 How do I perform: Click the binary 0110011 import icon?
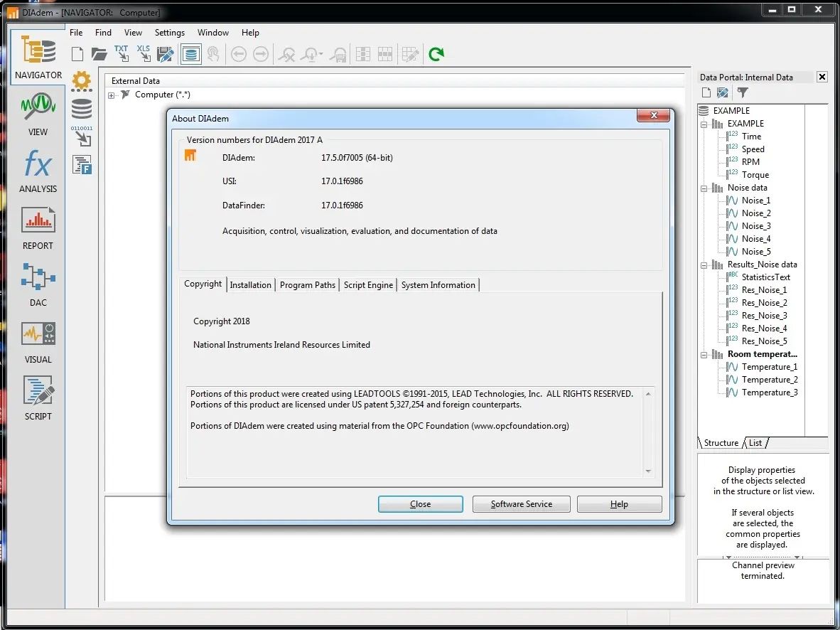tap(82, 137)
